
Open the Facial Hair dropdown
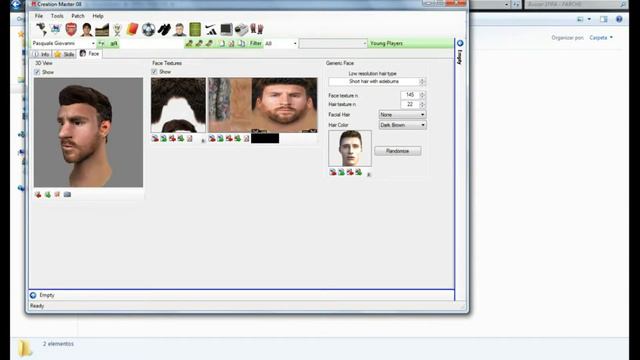point(402,115)
